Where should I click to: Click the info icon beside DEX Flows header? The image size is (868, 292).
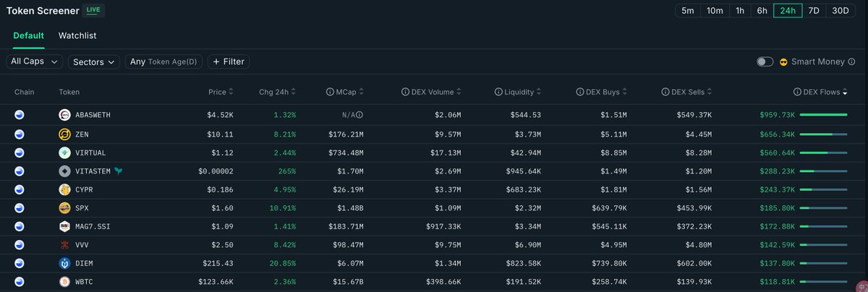(797, 93)
